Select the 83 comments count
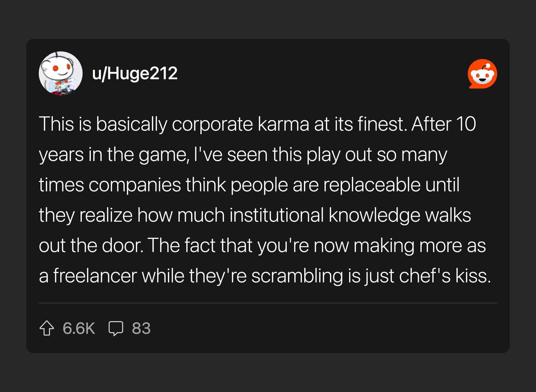 [x=141, y=328]
